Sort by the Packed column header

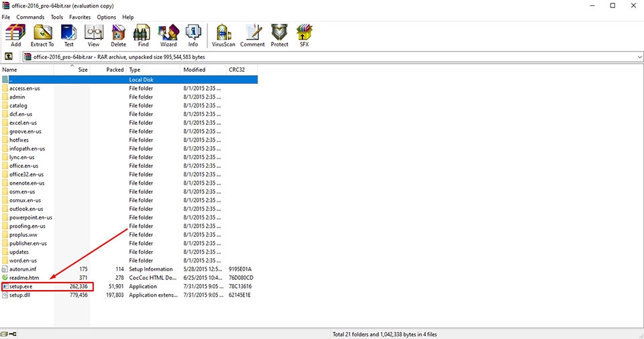pyautogui.click(x=108, y=70)
